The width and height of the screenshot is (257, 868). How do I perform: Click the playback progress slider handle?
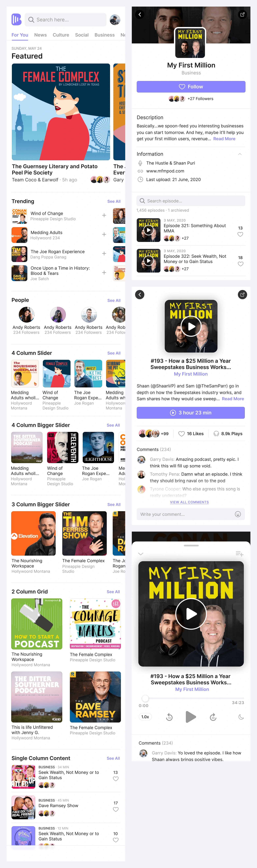click(x=145, y=698)
